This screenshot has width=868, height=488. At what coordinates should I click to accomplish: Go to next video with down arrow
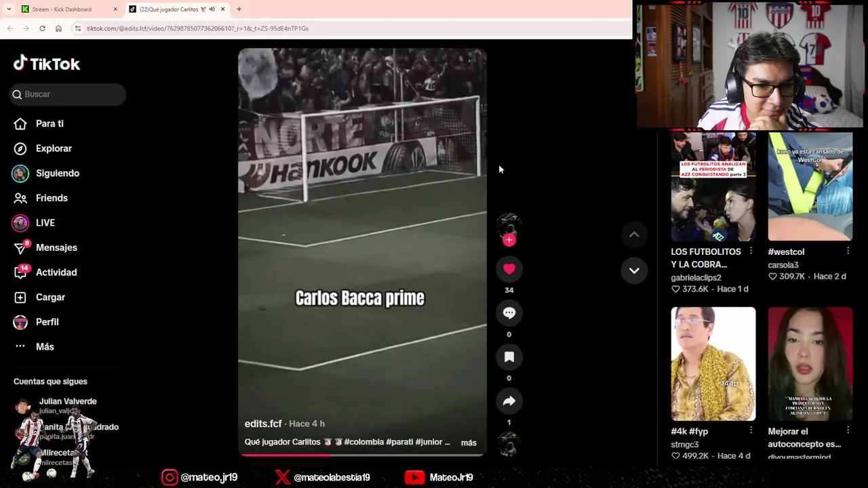click(x=634, y=270)
